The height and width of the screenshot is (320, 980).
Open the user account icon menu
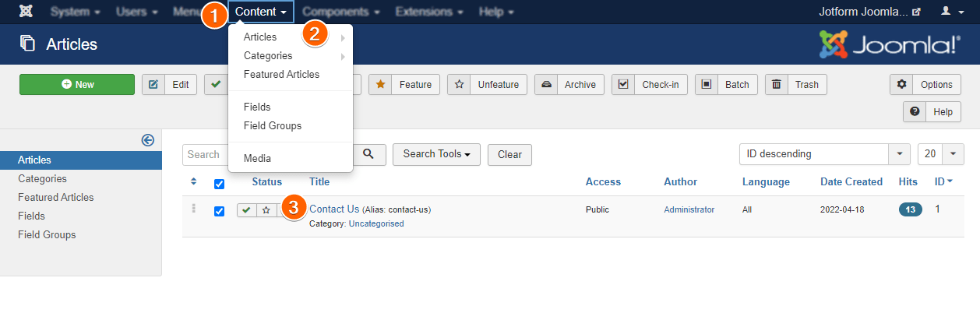952,12
